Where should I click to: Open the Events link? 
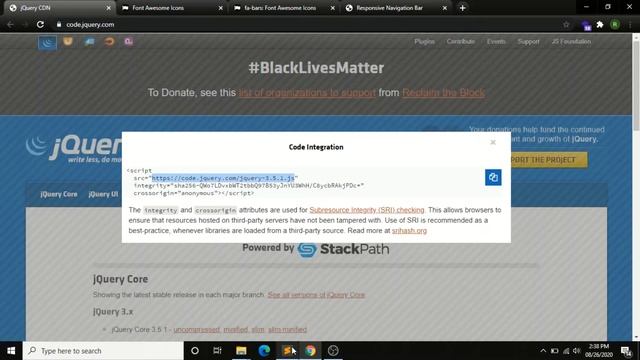pyautogui.click(x=496, y=41)
